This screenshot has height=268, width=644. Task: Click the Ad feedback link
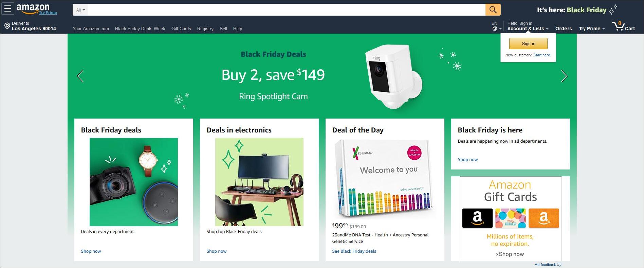coord(545,265)
